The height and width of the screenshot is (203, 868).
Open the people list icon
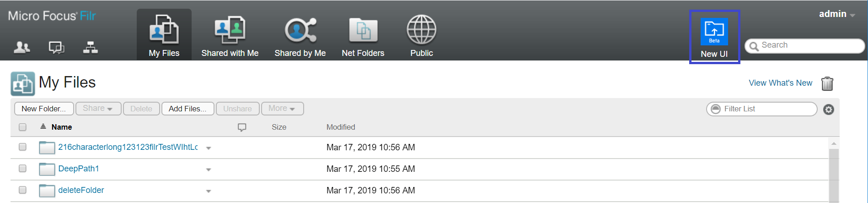coord(21,47)
